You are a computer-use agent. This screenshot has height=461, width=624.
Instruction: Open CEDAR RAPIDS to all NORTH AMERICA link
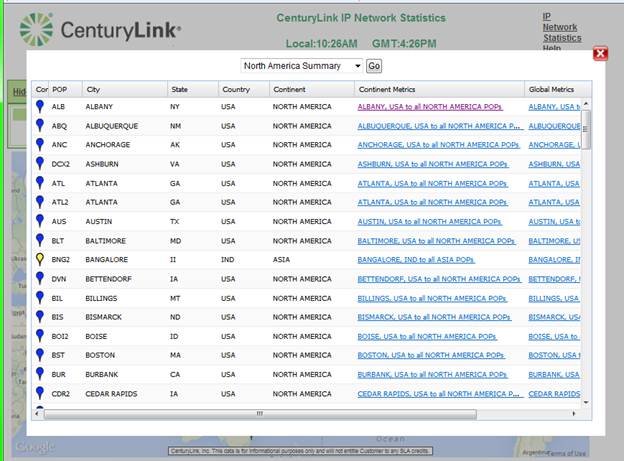439,394
